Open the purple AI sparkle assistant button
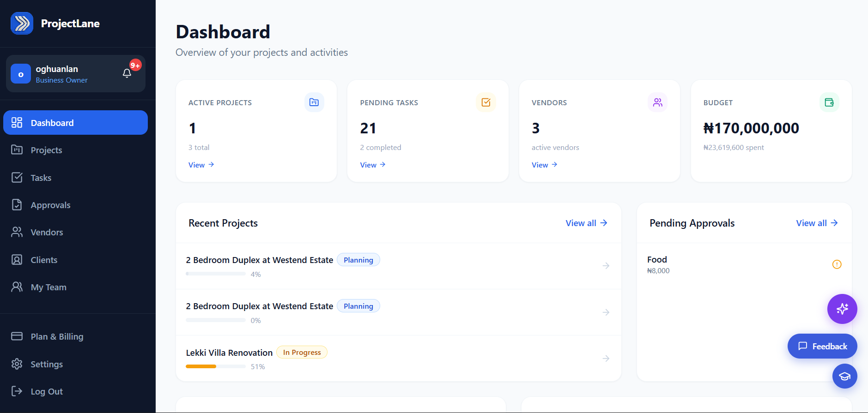 tap(842, 309)
